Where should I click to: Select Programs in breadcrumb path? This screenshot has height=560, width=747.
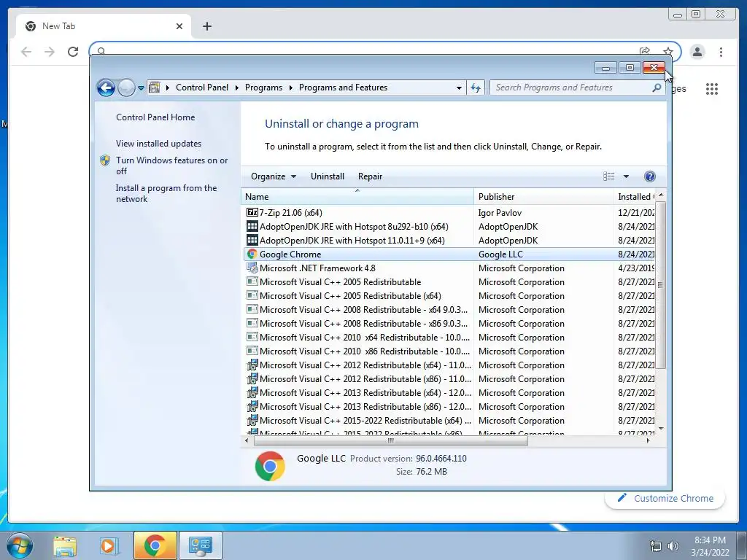click(x=263, y=87)
